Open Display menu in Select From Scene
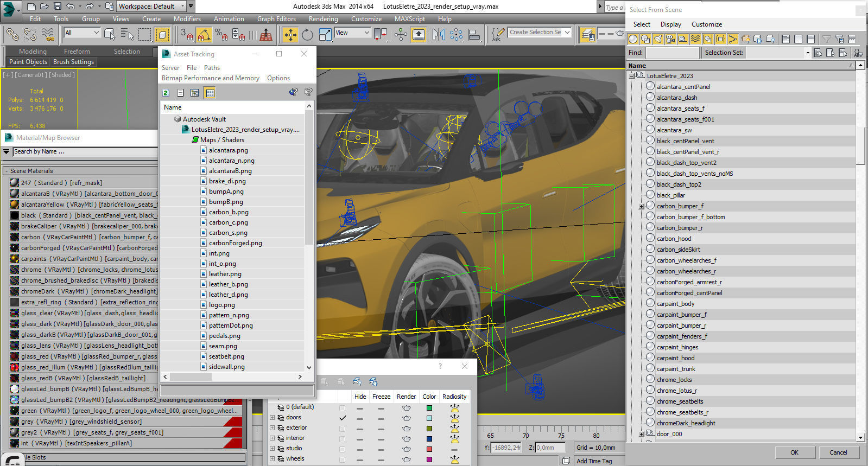The height and width of the screenshot is (466, 868). (x=671, y=24)
